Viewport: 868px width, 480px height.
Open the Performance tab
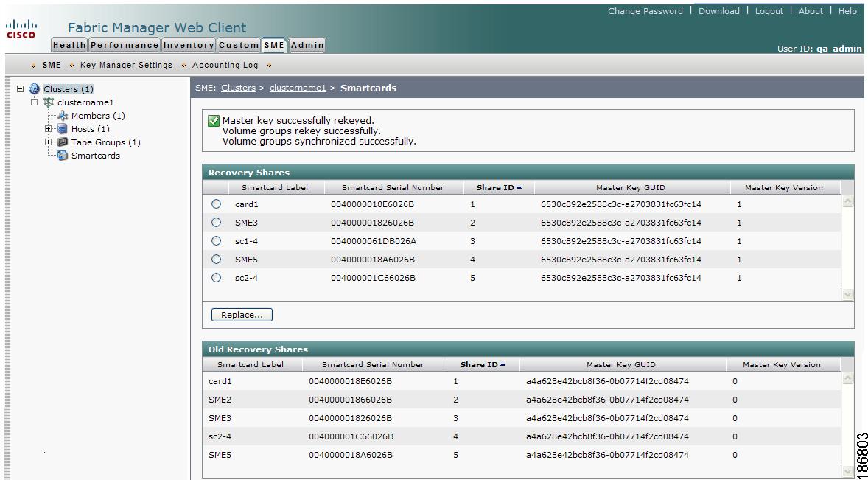(125, 46)
